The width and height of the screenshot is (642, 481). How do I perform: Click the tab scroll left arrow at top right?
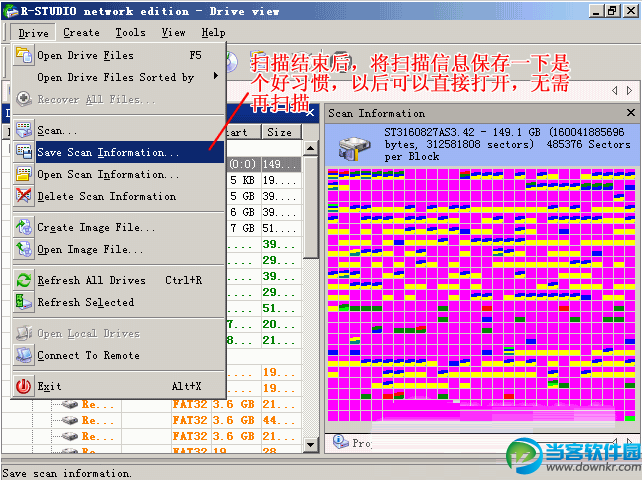click(614, 90)
